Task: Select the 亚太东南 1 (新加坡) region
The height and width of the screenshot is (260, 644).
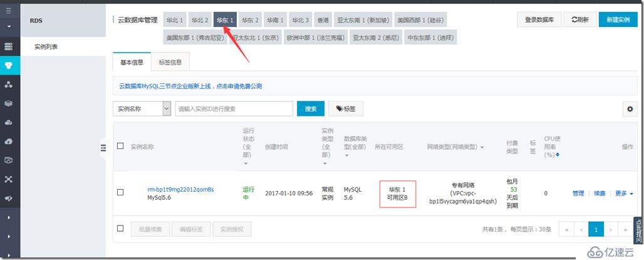Action: [363, 19]
